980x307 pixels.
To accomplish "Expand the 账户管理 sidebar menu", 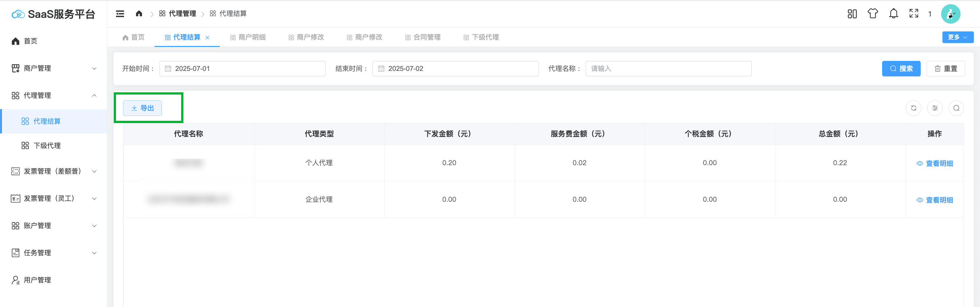I will pos(53,226).
